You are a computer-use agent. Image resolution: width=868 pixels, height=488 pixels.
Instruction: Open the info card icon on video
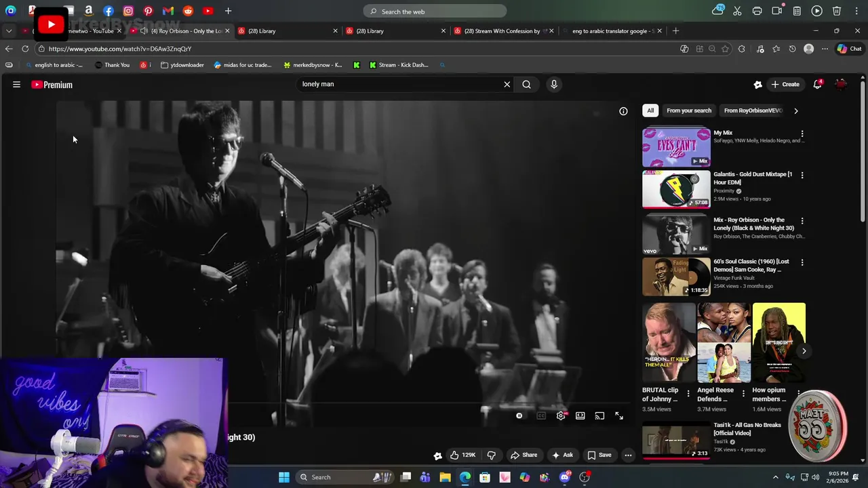click(623, 111)
